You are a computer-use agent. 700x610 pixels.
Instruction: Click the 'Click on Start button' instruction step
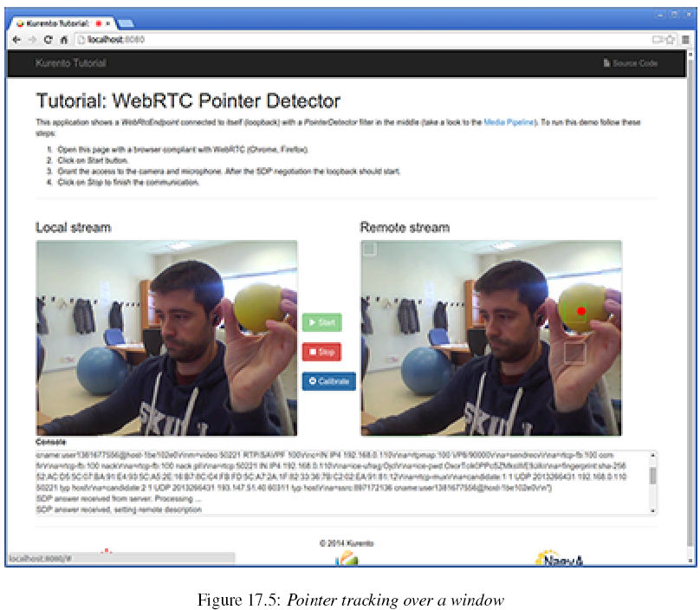93,160
